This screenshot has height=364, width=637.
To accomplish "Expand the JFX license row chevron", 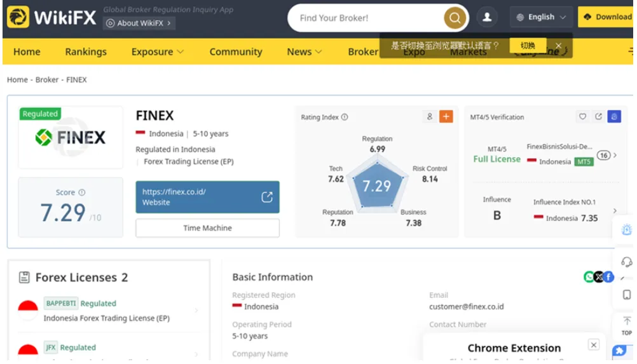I will [x=196, y=354].
